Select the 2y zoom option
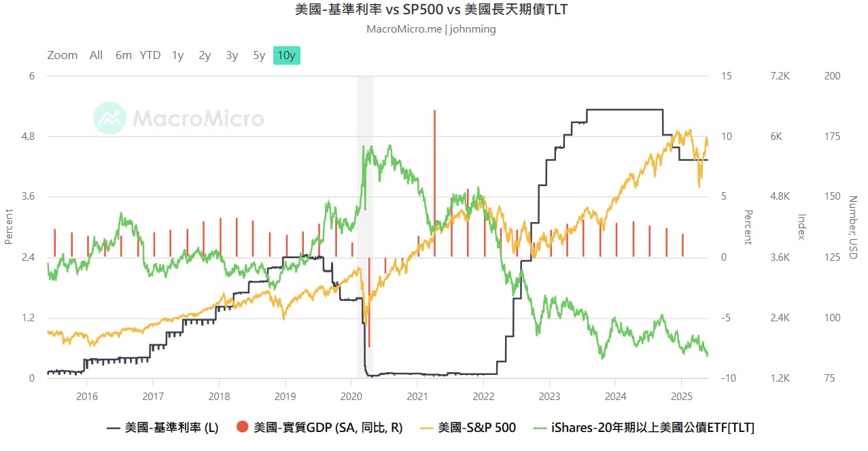This screenshot has width=868, height=451. [x=205, y=56]
